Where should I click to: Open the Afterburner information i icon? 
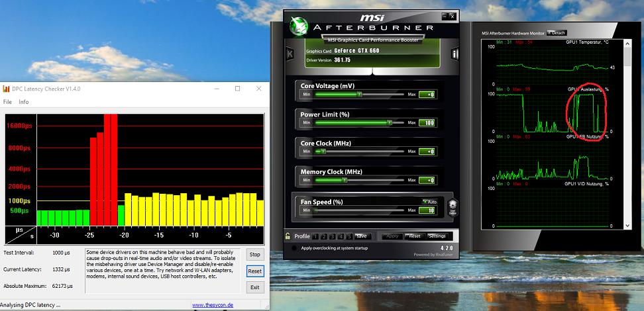coord(455,54)
